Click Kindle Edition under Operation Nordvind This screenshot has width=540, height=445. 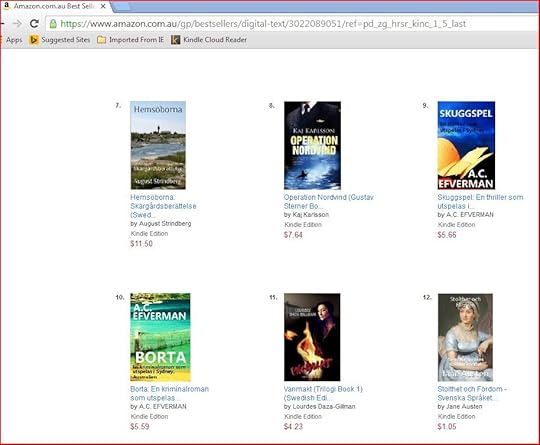pyautogui.click(x=303, y=225)
